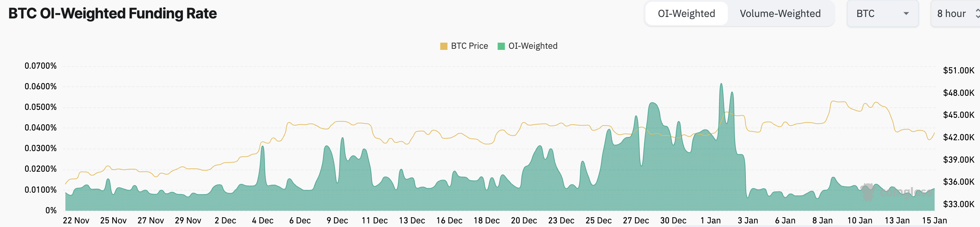Click the 1 Jan date axis label
The image size is (980, 227).
tap(710, 220)
